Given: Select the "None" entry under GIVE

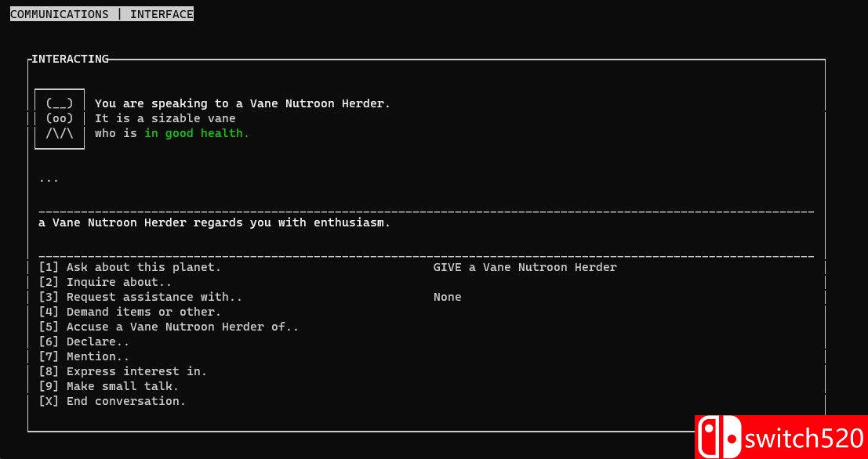Looking at the screenshot, I should [447, 297].
